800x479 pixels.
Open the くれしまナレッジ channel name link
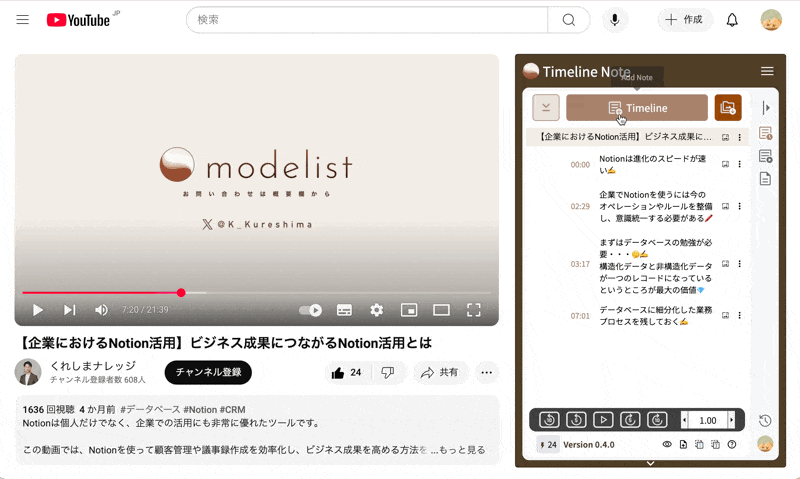click(x=93, y=366)
